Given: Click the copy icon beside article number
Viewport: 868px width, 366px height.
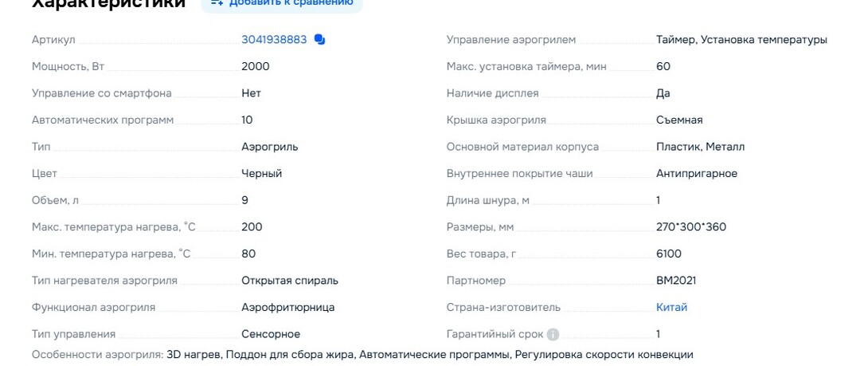Looking at the screenshot, I should click(319, 40).
